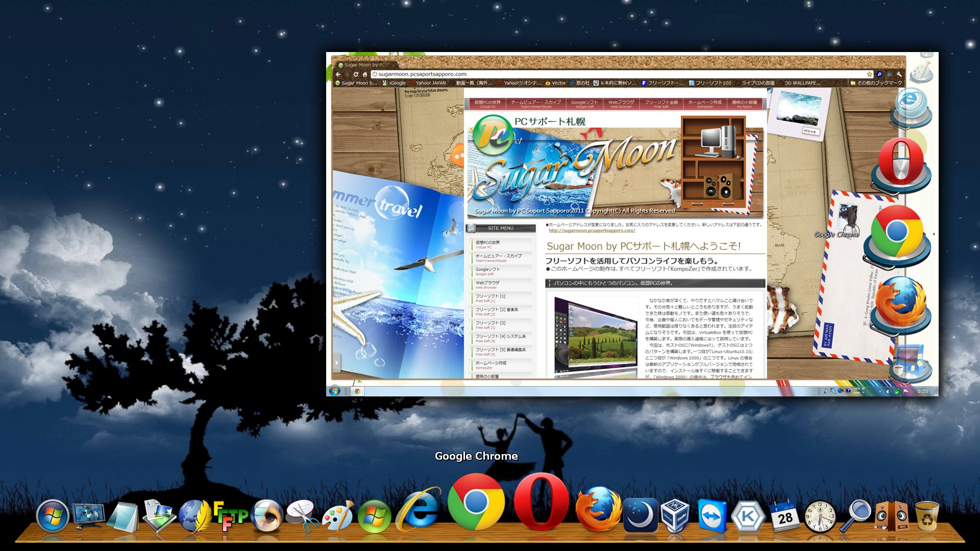Open Webブラウザ in the site menu sidebar
Image resolution: width=980 pixels, height=551 pixels.
click(x=502, y=285)
